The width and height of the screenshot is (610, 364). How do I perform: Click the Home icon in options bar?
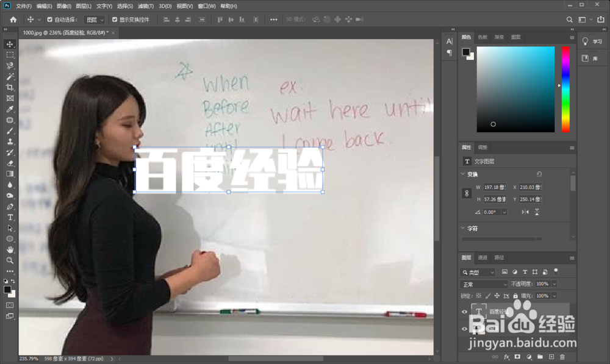(x=13, y=20)
